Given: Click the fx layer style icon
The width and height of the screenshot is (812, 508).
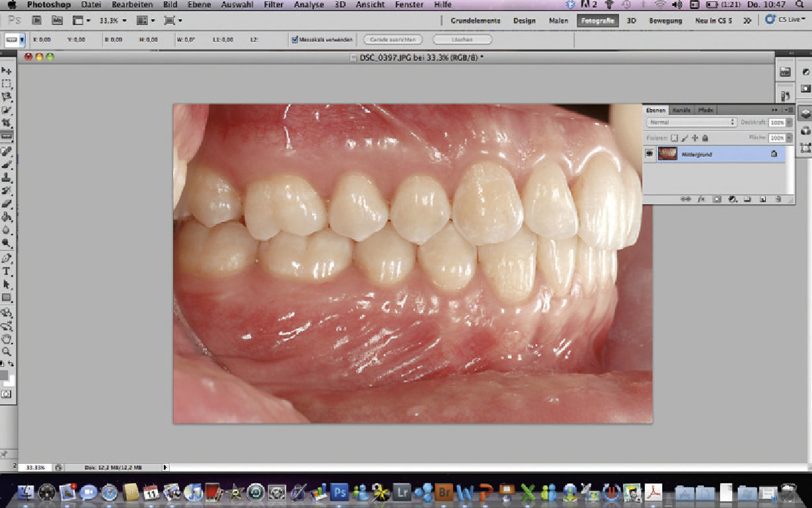Looking at the screenshot, I should click(x=702, y=198).
